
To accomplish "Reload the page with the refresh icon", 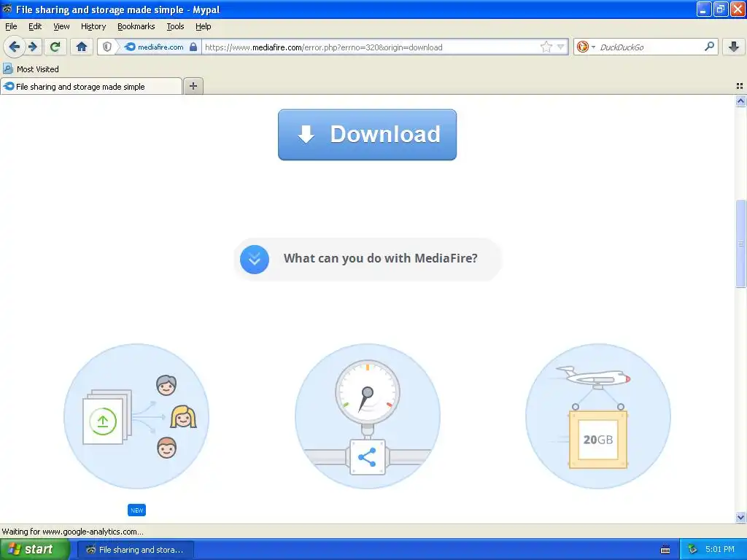I will coord(55,47).
